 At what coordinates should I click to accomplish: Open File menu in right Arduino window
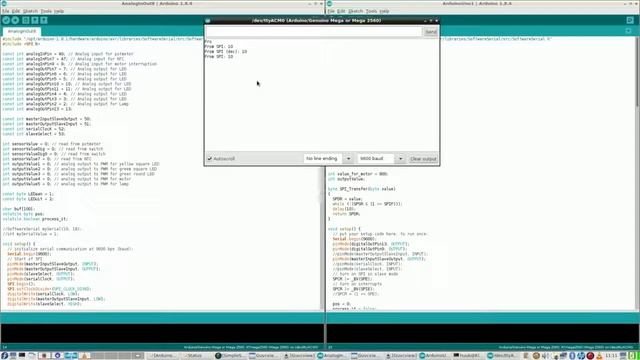[x=331, y=11]
